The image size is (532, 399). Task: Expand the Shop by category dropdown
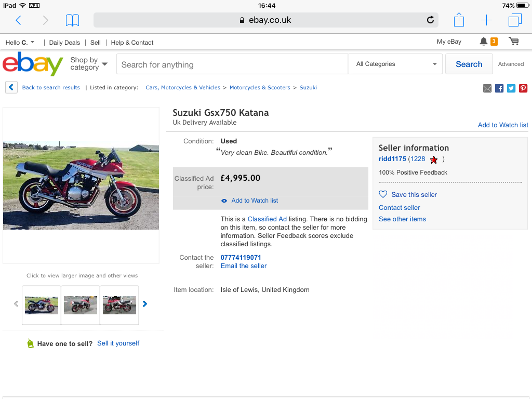point(89,64)
